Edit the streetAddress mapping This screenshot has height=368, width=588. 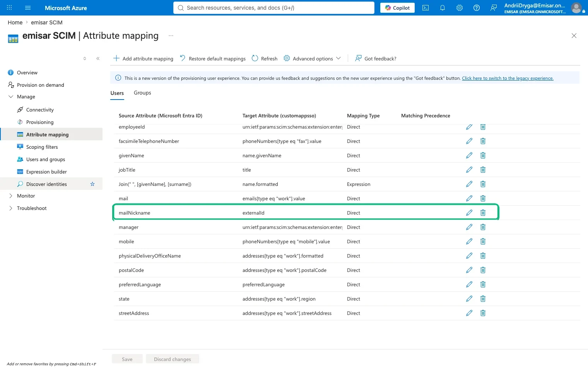click(469, 313)
